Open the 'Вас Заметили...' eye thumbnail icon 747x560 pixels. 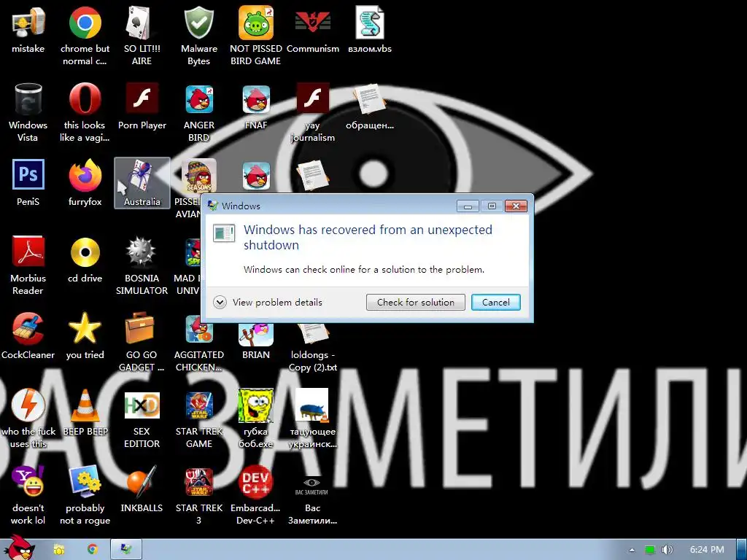coord(312,486)
